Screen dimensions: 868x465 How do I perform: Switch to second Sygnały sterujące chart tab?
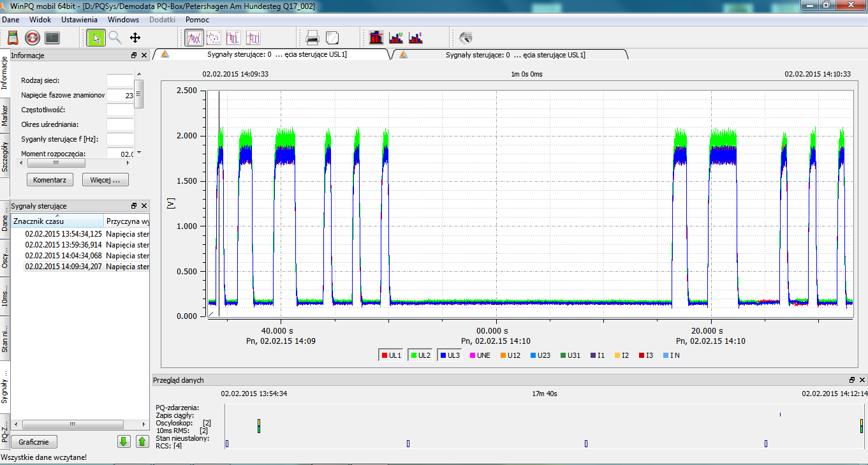(x=510, y=55)
